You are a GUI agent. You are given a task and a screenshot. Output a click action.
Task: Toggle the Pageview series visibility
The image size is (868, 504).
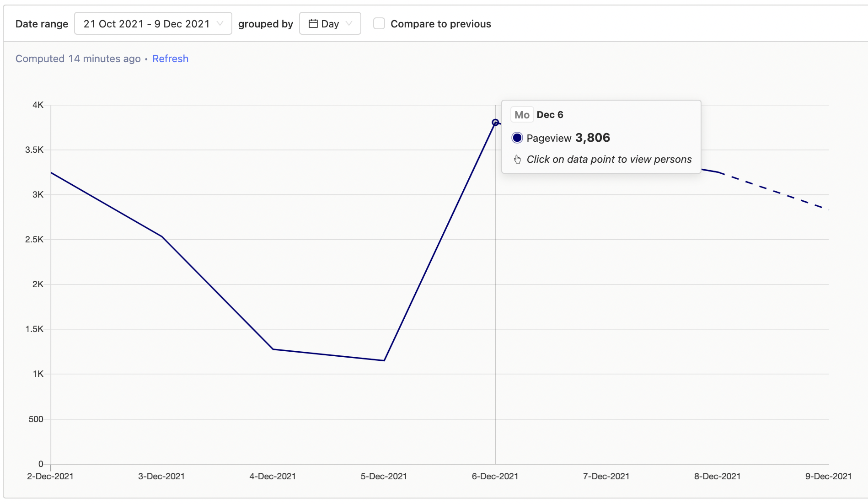click(517, 138)
